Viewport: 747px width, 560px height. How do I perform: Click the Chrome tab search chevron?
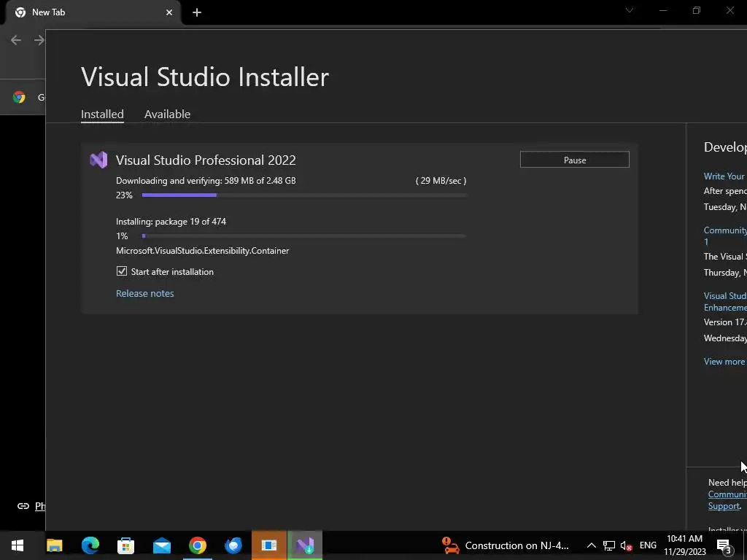point(630,10)
